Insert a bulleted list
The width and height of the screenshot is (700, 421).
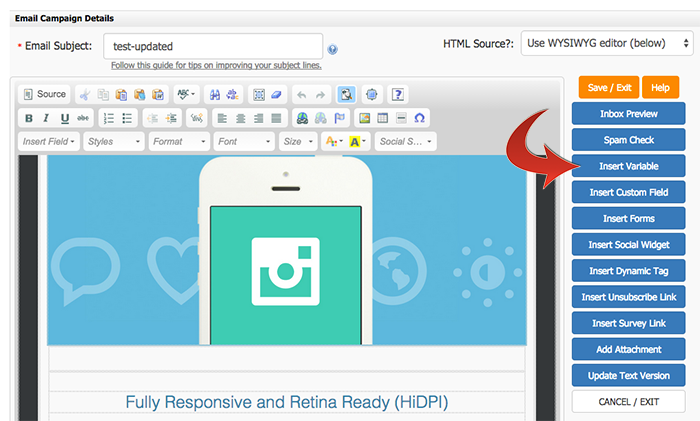tap(127, 118)
